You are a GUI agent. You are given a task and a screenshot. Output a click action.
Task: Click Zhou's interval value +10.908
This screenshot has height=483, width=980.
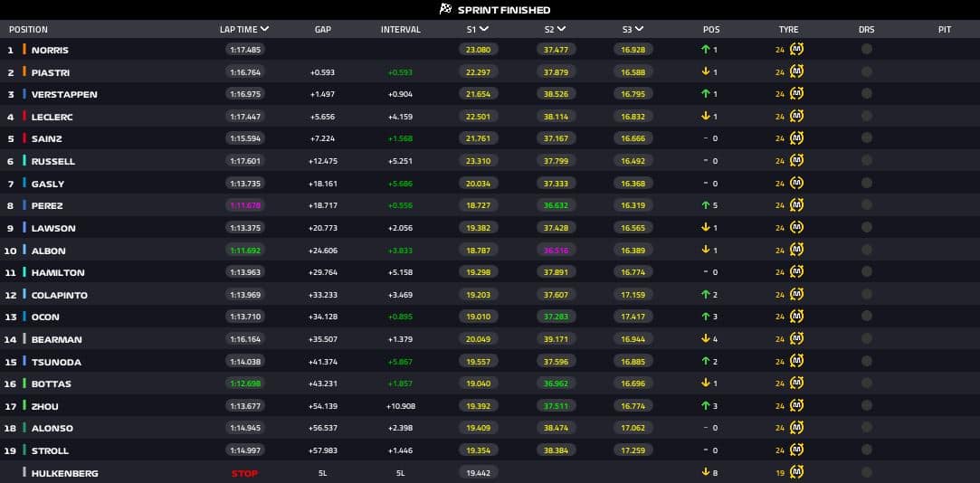point(401,406)
